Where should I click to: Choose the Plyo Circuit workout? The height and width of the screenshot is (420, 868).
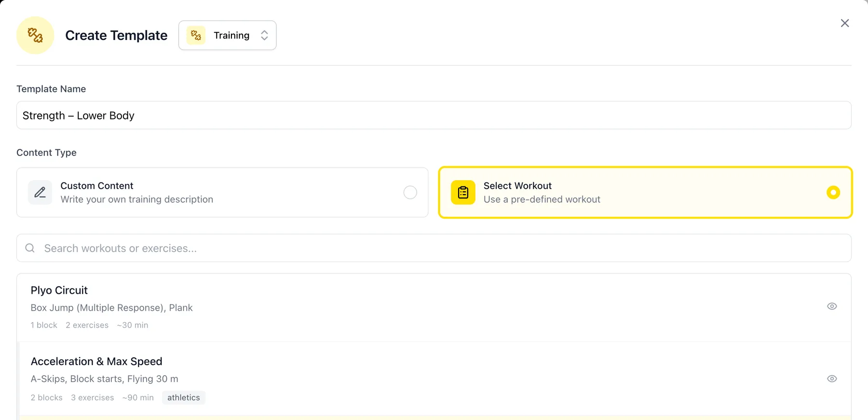pos(434,307)
